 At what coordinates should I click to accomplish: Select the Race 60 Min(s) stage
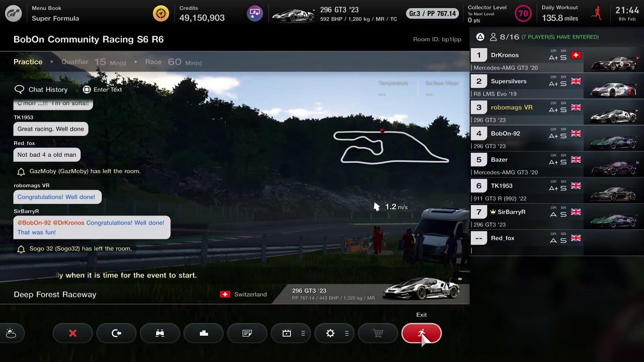173,62
